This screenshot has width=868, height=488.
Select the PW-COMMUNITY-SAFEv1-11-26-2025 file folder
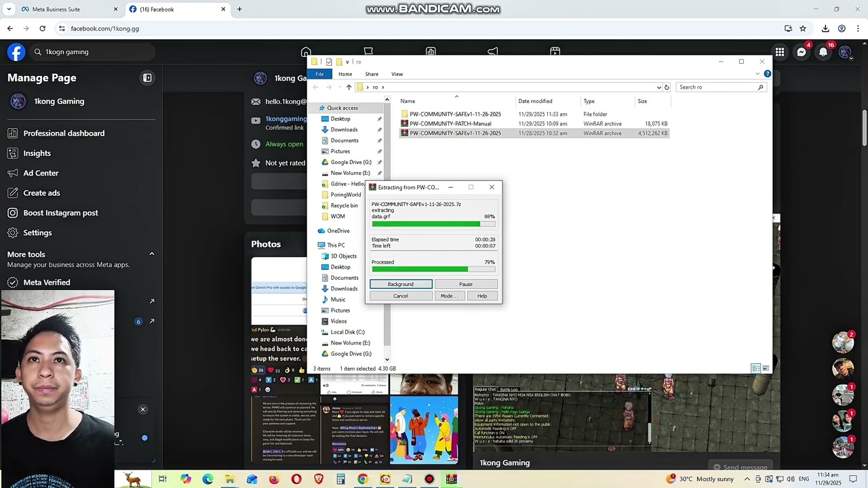(x=455, y=115)
